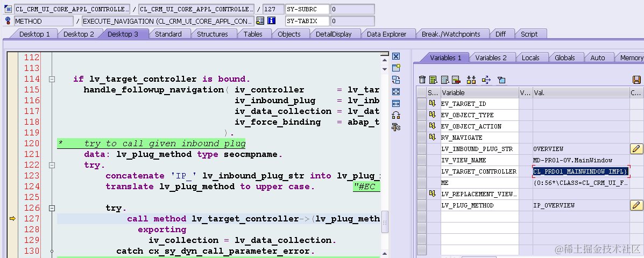This screenshot has width=644, height=258.
Task: Click the gear icon next to METHOD
Action: click(8, 20)
